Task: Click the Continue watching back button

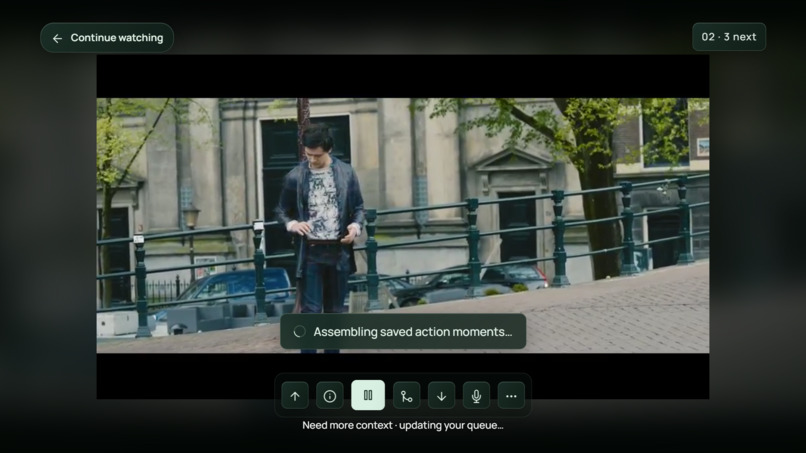Action: 107,38
